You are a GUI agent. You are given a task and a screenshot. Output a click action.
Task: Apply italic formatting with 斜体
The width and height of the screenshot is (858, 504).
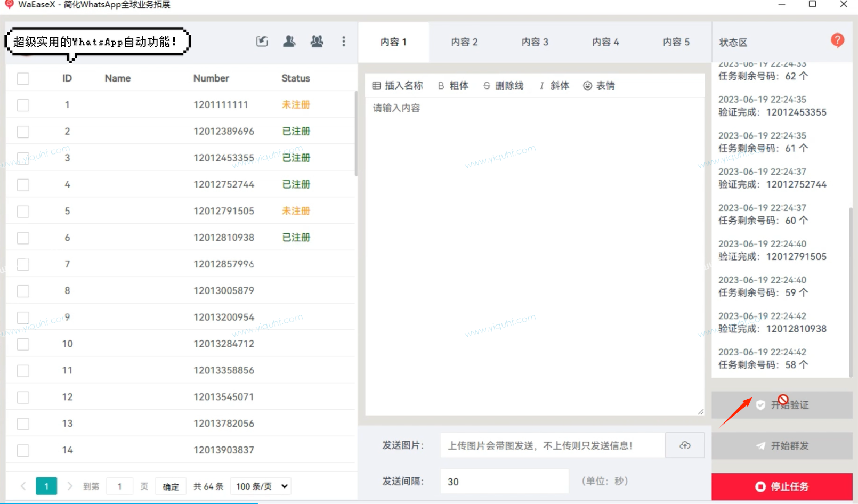pos(554,85)
